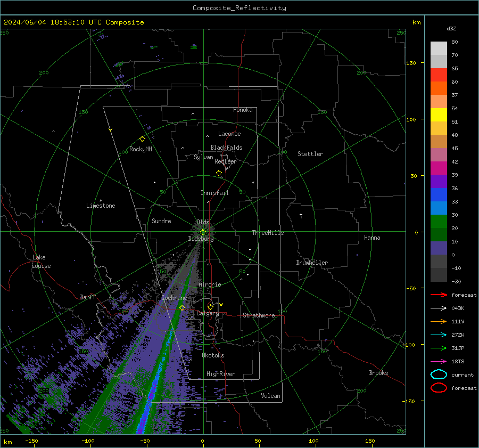
Task: Click the Sundre city label
Action: pos(161,221)
